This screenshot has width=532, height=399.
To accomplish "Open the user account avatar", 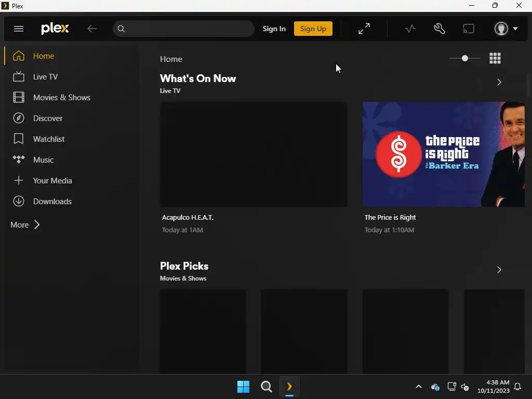I will click(x=501, y=29).
